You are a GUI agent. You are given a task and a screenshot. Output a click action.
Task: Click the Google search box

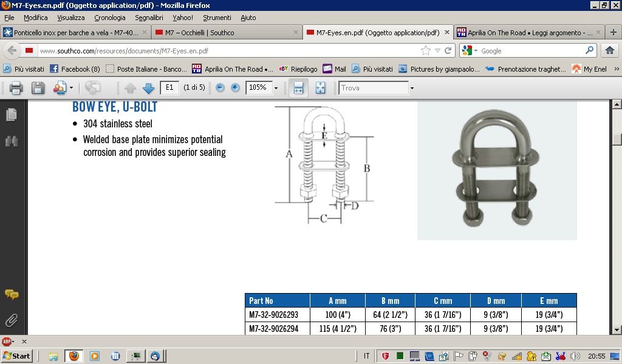(x=531, y=51)
